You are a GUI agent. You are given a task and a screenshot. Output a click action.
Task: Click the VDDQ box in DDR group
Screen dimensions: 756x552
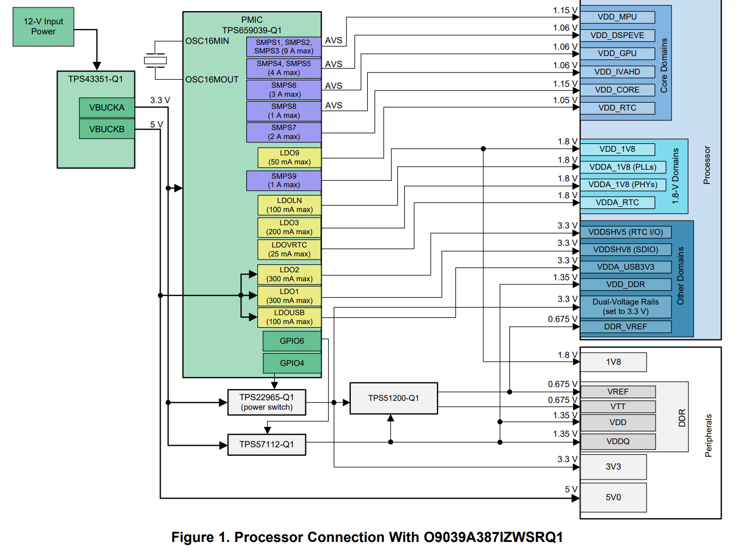click(x=618, y=441)
